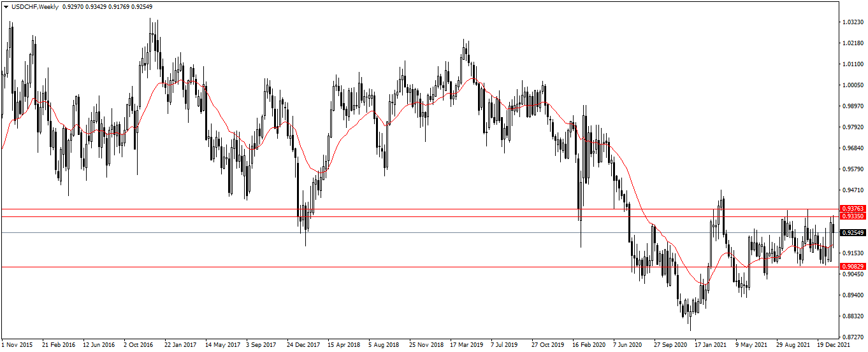Click the 0.97920 price scale value
The height and width of the screenshot is (352, 868).
click(853, 127)
